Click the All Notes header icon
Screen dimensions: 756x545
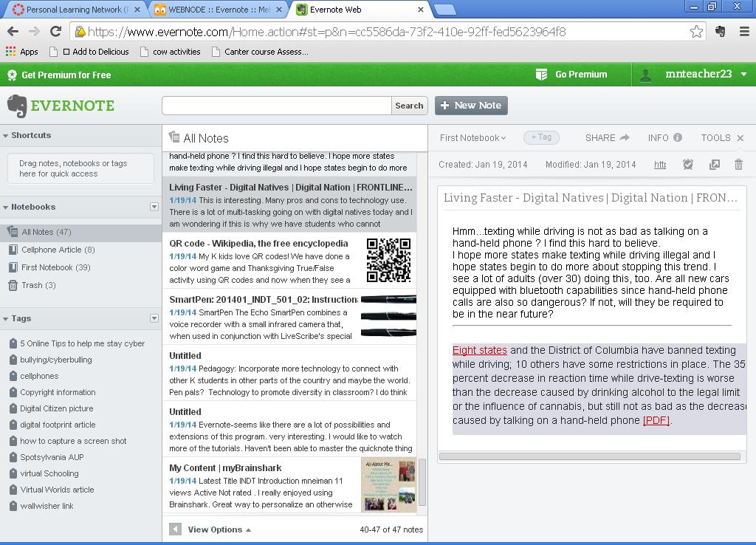(x=174, y=137)
